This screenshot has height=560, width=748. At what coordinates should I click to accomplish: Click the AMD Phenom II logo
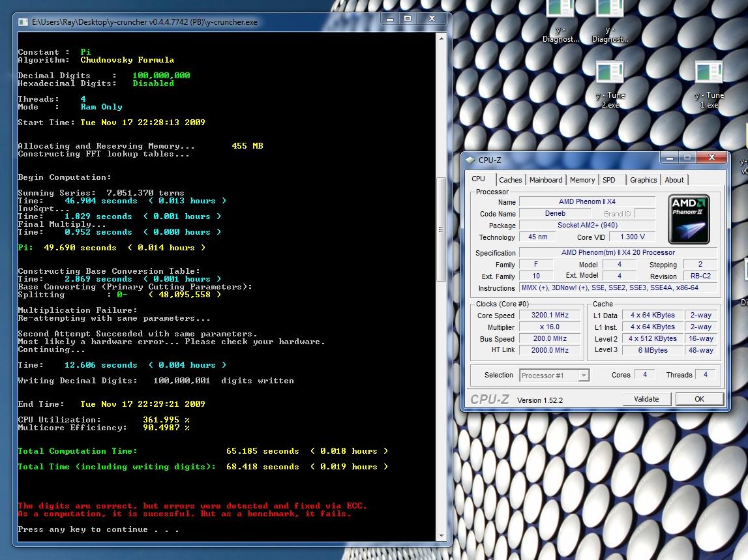pos(690,219)
